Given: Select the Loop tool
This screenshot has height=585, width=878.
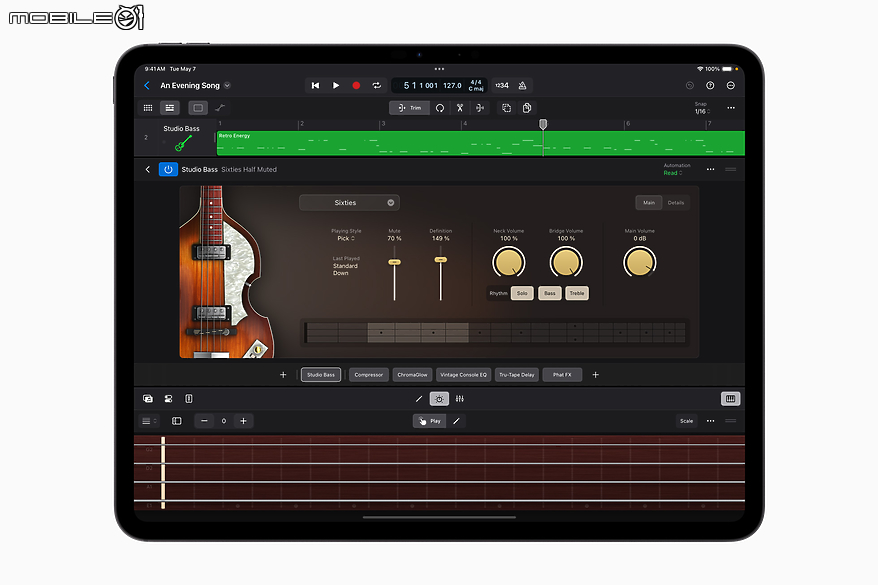Looking at the screenshot, I should point(440,108).
